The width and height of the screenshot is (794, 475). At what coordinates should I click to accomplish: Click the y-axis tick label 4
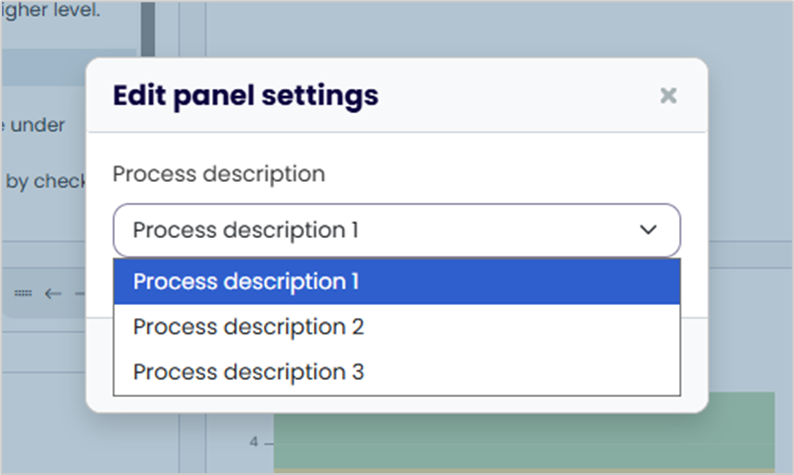point(254,442)
